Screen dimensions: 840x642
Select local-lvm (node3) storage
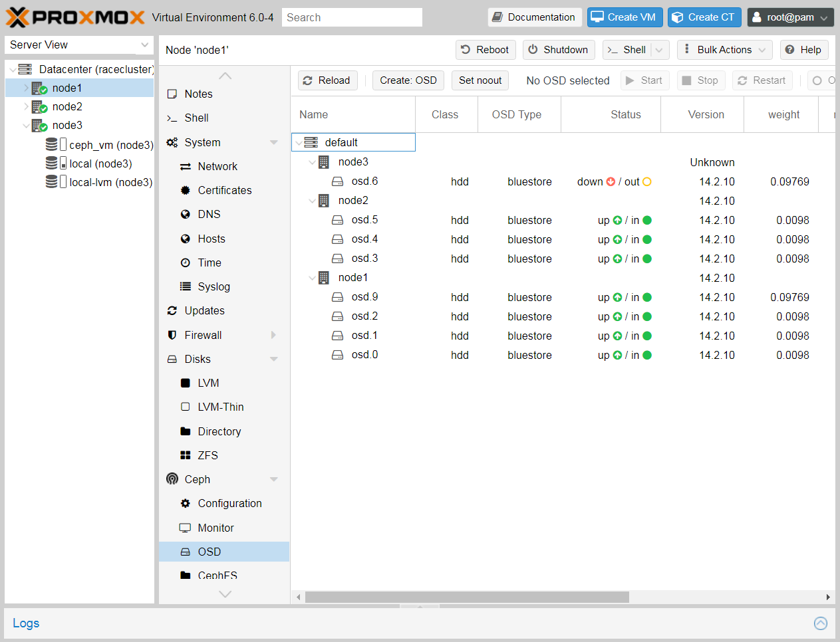[99, 181]
